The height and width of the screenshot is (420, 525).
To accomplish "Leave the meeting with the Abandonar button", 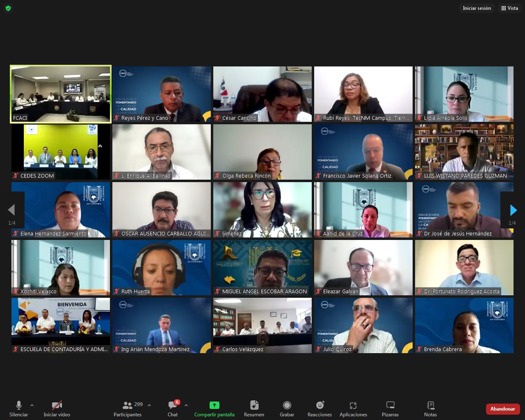I will (x=502, y=409).
